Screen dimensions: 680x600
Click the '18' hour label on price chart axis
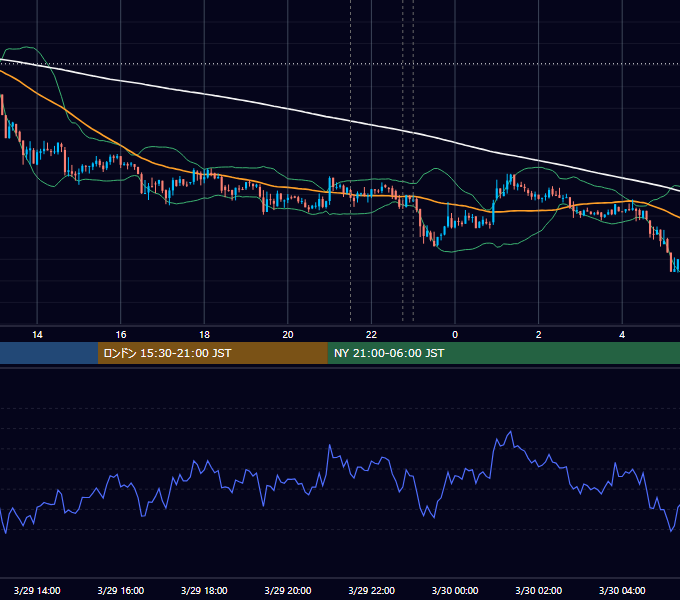204,335
